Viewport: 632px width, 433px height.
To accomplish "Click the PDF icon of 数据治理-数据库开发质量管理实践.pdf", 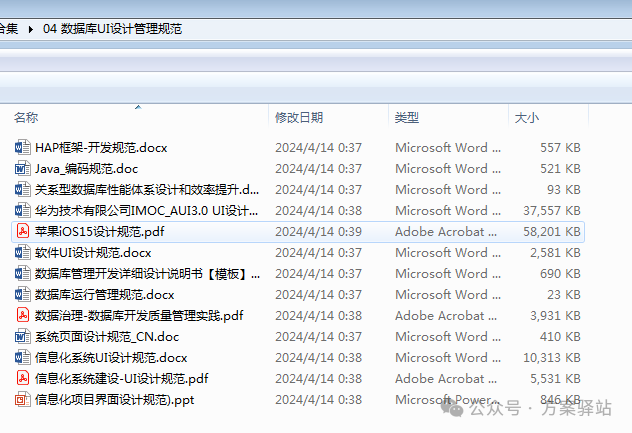I will [x=23, y=316].
